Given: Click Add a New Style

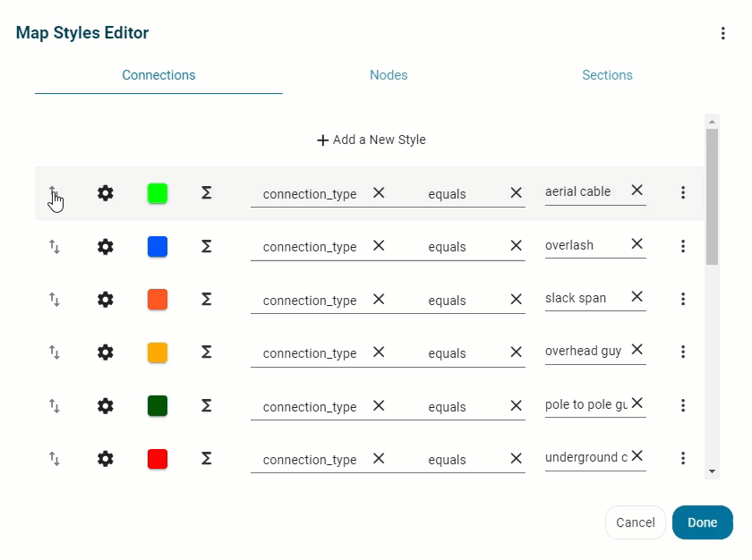Looking at the screenshot, I should pos(372,140).
